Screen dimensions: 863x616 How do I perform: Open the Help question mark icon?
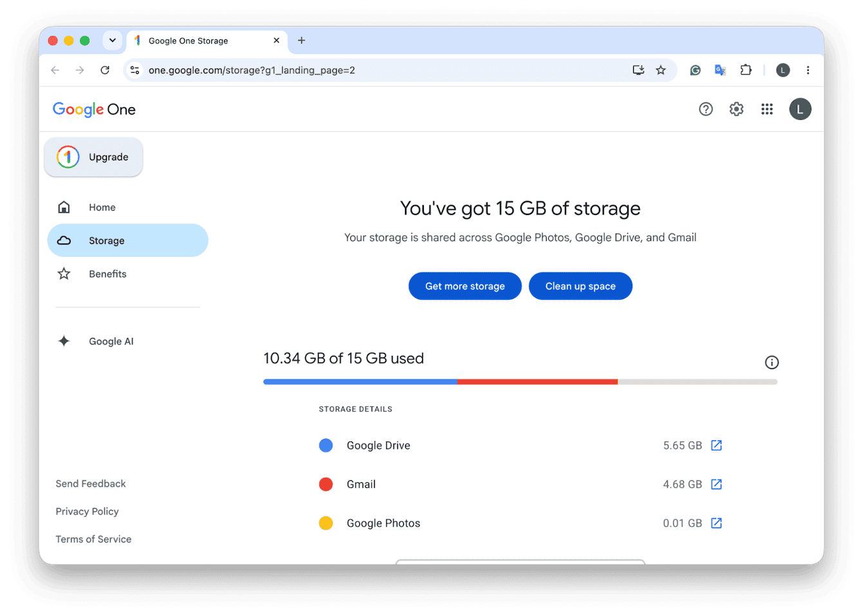pos(706,109)
